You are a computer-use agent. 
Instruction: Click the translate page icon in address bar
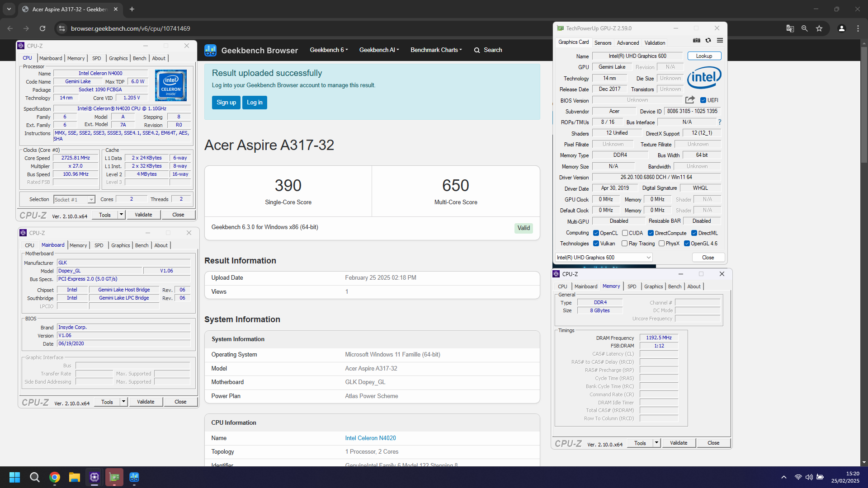[x=790, y=28]
